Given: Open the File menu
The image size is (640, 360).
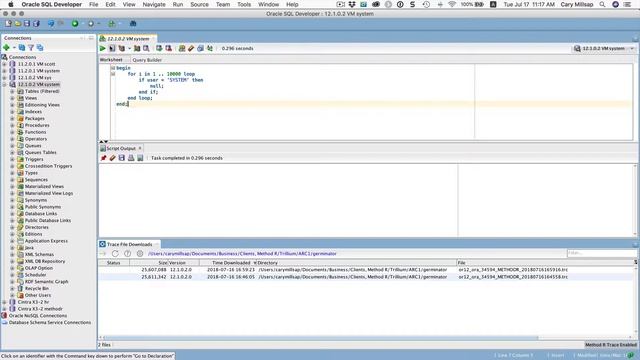Looking at the screenshot, I should pos(93,4).
